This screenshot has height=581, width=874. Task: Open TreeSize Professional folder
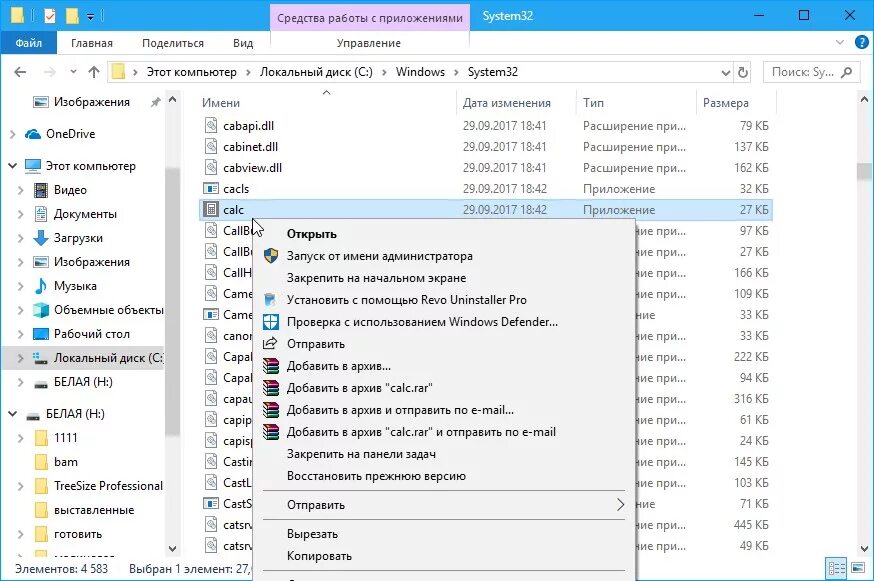(x=108, y=486)
